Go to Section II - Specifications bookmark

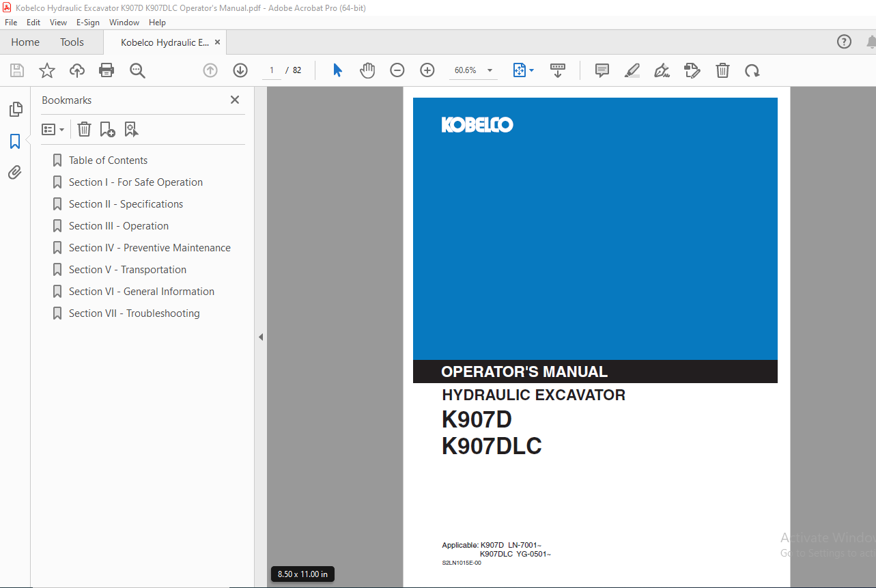click(x=126, y=204)
